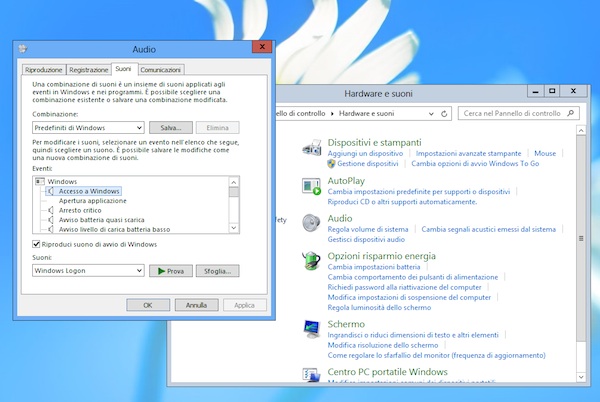Click speaker icon beside Accesso a Windows

coord(51,191)
